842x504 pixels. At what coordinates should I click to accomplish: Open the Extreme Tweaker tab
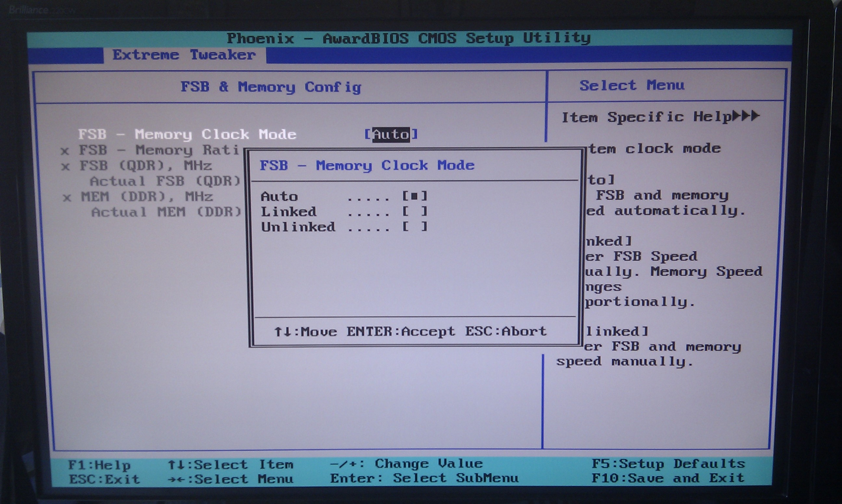[184, 55]
